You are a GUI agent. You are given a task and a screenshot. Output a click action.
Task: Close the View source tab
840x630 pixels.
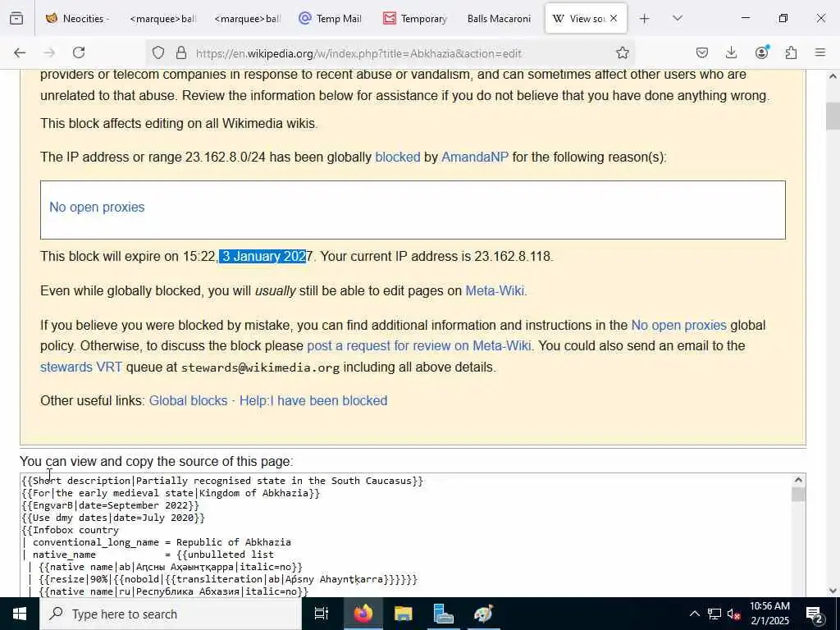coord(614,19)
